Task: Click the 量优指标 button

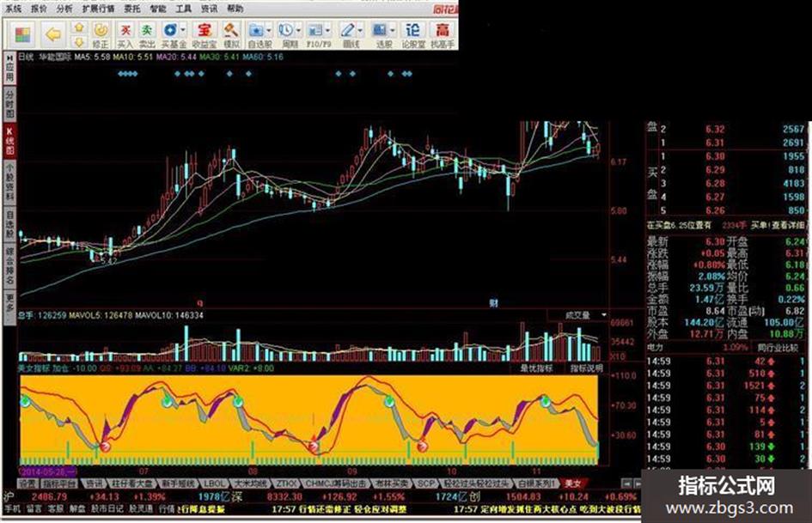Action: click(536, 368)
